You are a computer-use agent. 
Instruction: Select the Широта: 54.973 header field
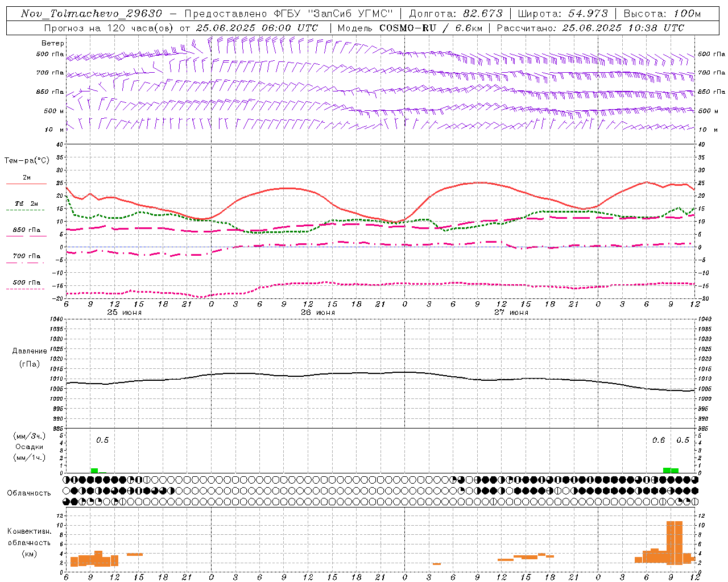562,14
